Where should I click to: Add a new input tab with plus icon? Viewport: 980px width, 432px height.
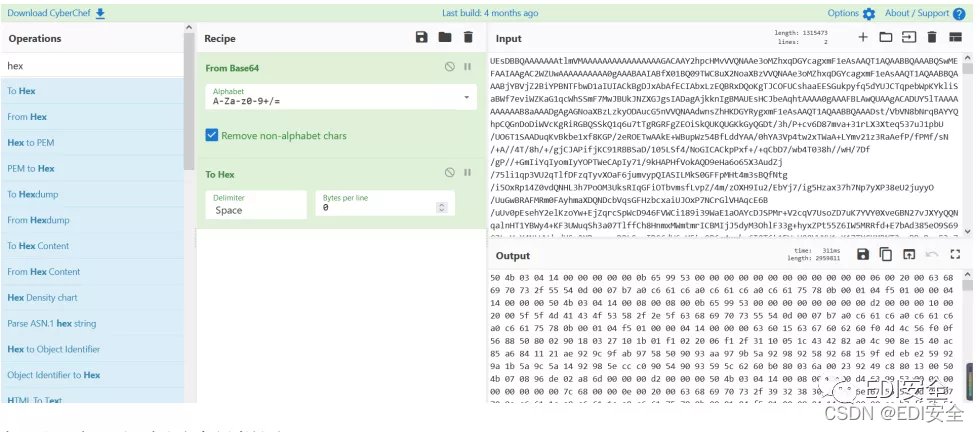(x=863, y=38)
